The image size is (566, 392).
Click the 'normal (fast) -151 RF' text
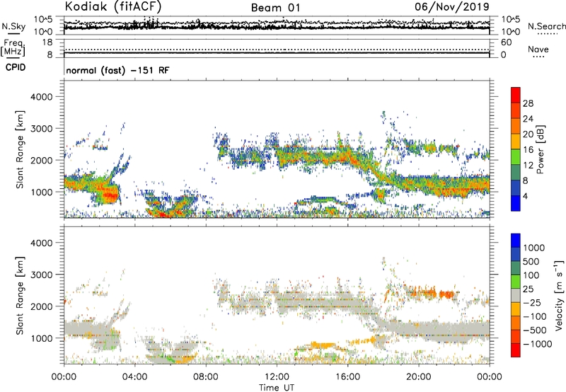(117, 70)
